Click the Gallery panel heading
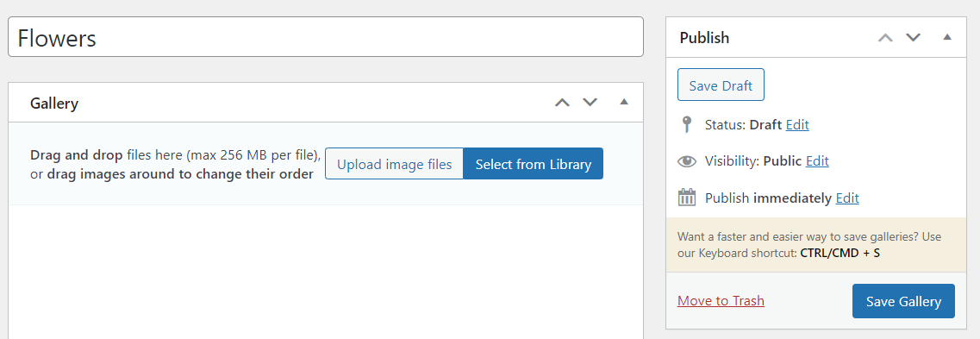 (54, 104)
